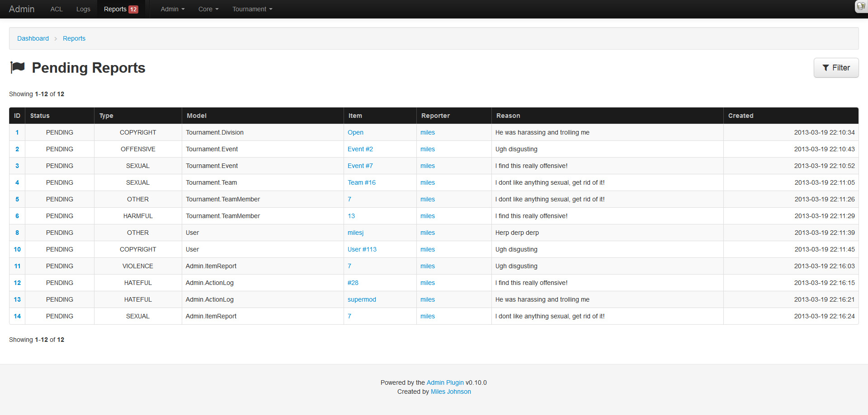Expand the Tournament dropdown menu
Screen dimensions: 868x415
click(x=252, y=9)
